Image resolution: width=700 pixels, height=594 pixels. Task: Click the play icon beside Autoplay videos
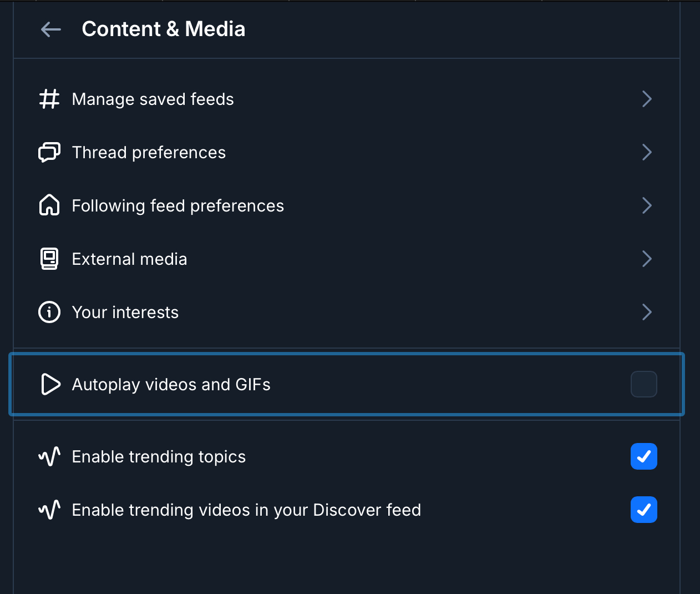[x=50, y=384]
